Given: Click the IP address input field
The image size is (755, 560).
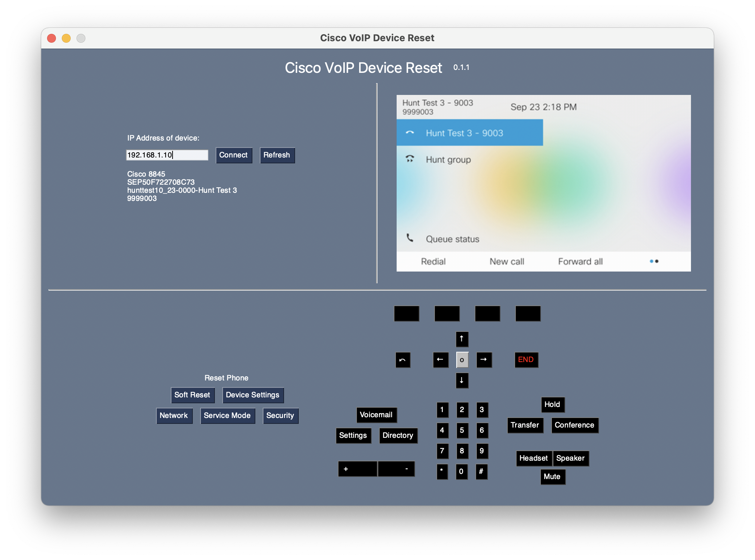Looking at the screenshot, I should pyautogui.click(x=167, y=155).
